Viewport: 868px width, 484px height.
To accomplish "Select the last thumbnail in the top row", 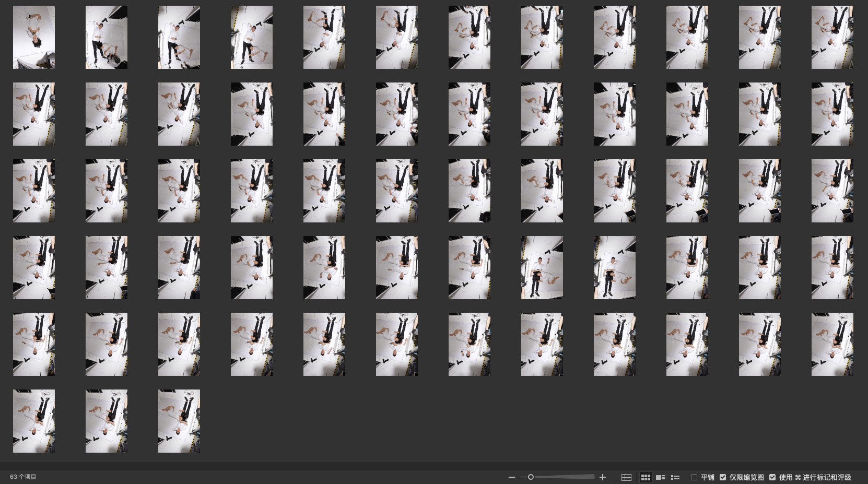I will click(832, 38).
